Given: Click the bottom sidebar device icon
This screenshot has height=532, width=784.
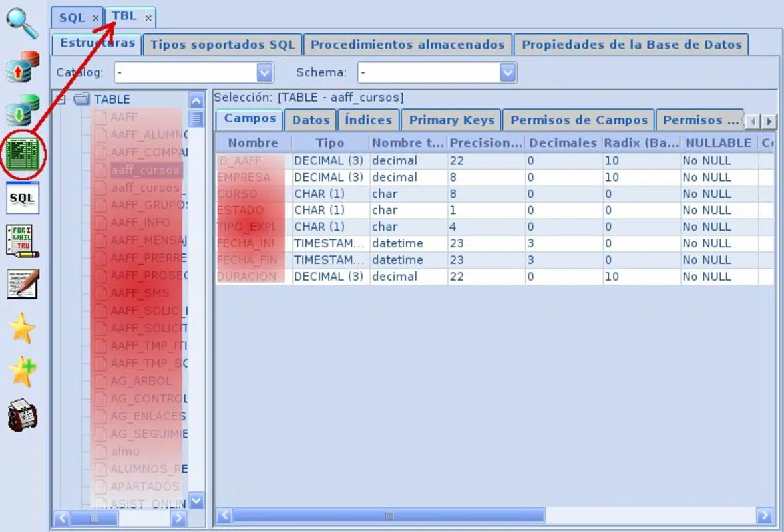Looking at the screenshot, I should (x=23, y=415).
